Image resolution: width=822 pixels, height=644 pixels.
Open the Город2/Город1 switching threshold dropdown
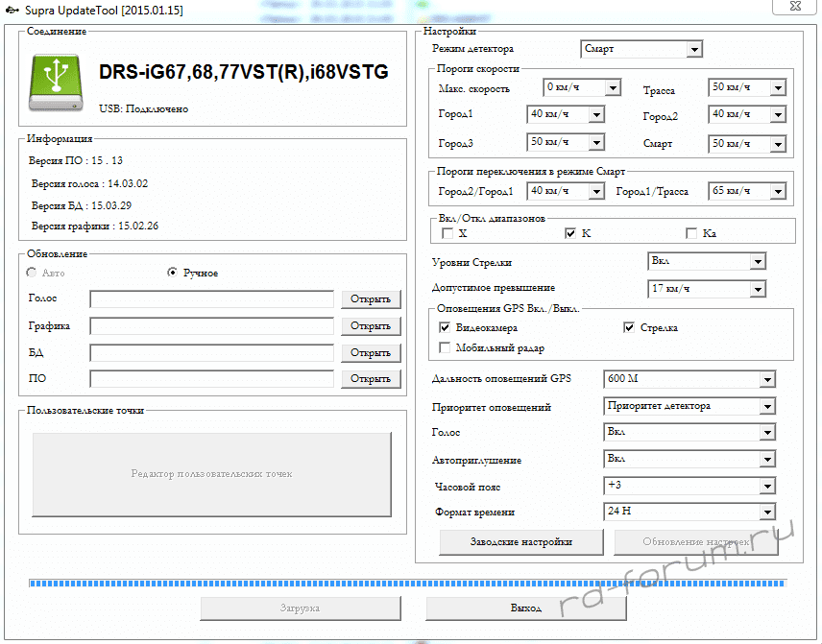click(x=566, y=191)
